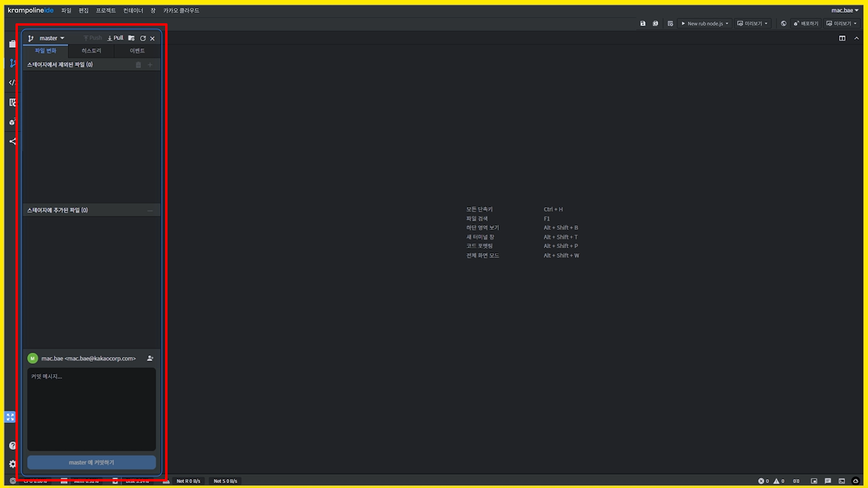The height and width of the screenshot is (488, 868).
Task: Click the Net S 0 B/s status item
Action: pos(225,481)
